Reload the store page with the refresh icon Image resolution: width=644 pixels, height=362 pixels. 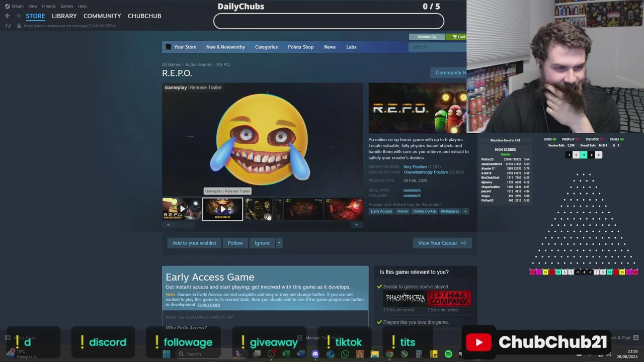(x=8, y=26)
